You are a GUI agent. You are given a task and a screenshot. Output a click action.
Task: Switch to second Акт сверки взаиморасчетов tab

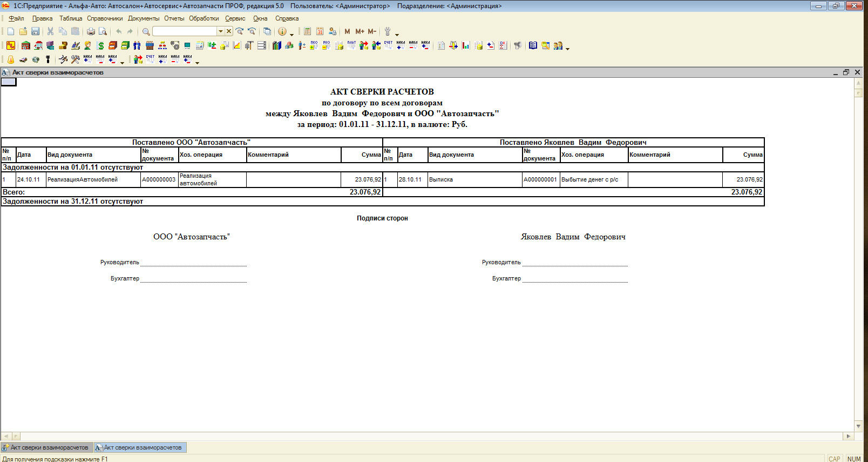(x=140, y=447)
